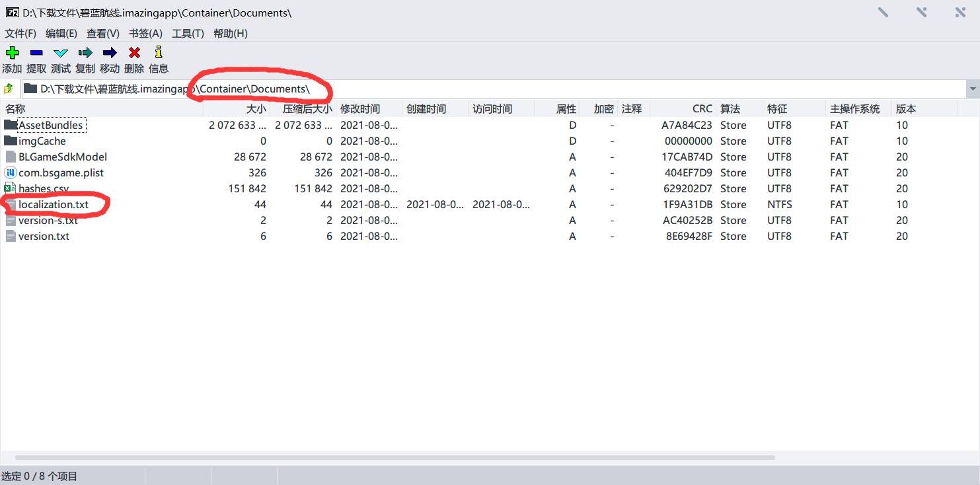Click the red Delete (删除) icon
The height and width of the screenshot is (485, 980).
click(x=134, y=53)
